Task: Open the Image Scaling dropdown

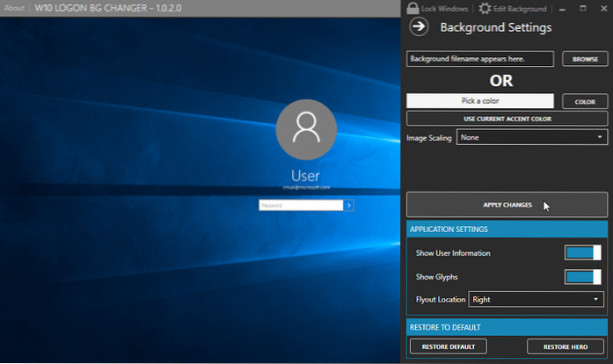Action: coord(532,138)
